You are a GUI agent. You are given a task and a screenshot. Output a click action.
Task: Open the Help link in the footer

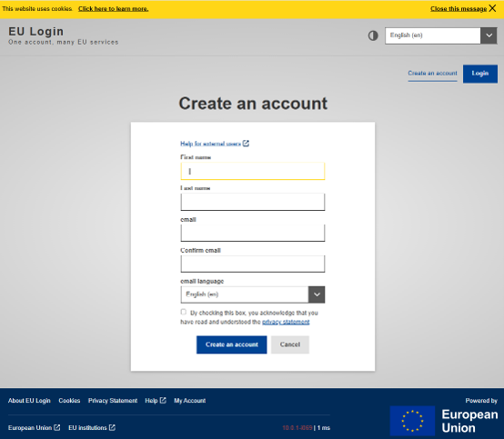pyautogui.click(x=156, y=401)
